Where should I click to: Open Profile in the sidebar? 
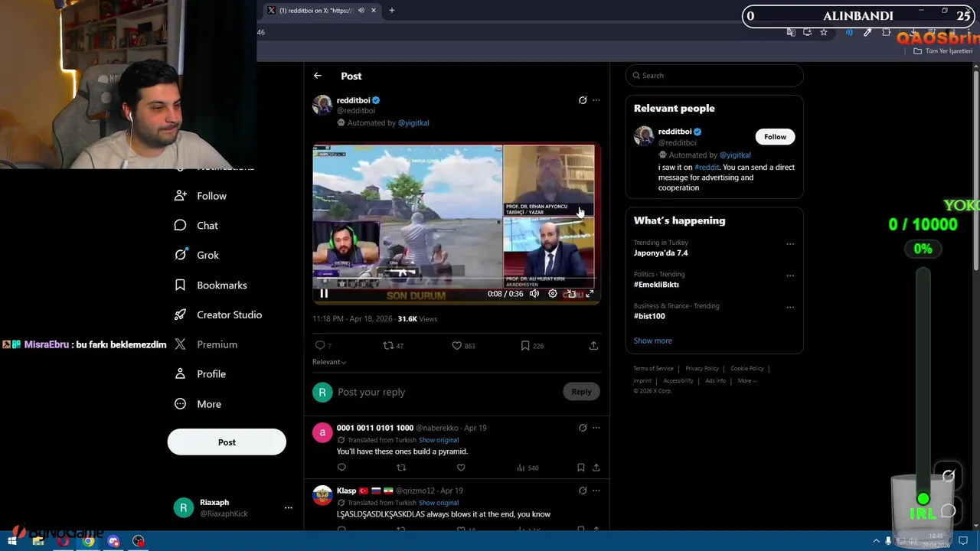(200, 374)
